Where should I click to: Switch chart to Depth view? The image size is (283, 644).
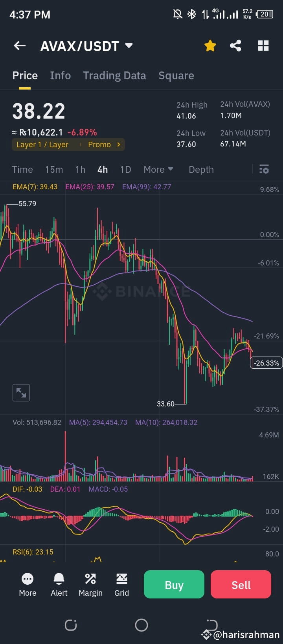point(201,169)
